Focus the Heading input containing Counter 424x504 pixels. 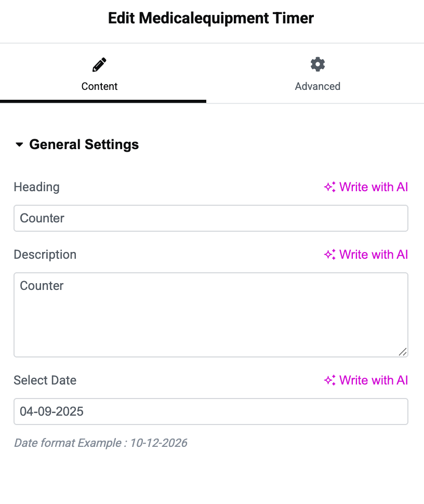[210, 218]
